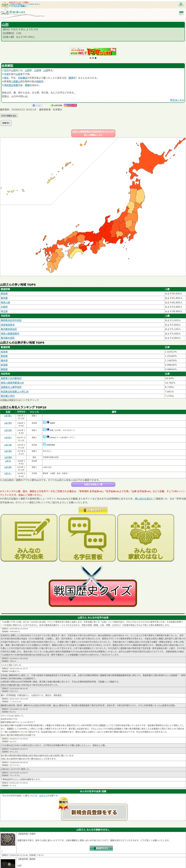This screenshot has height=868, width=186.
Task: Click the Facebook いいね button
Action: 37,105
